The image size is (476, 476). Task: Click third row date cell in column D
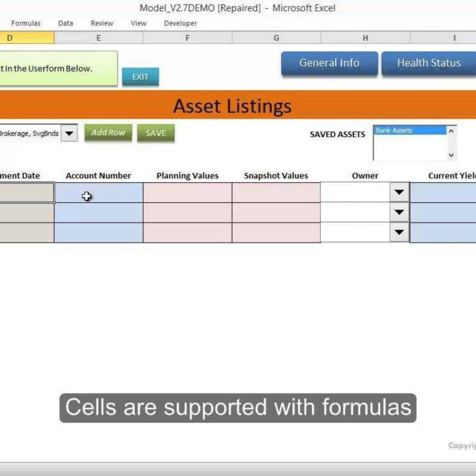(26, 233)
